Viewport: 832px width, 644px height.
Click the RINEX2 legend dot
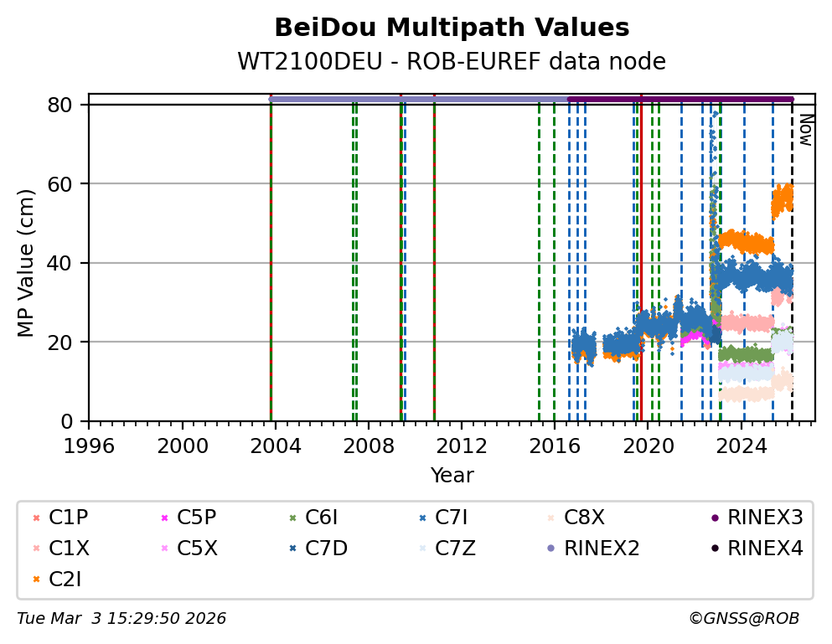click(x=550, y=549)
